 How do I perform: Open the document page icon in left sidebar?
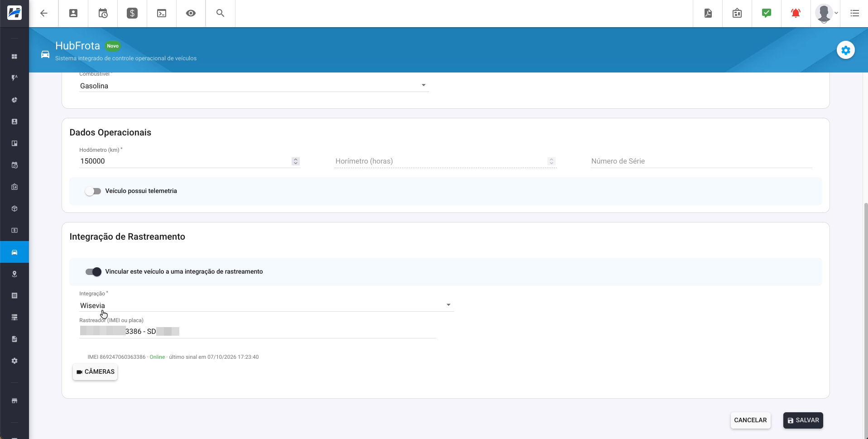pos(14,339)
